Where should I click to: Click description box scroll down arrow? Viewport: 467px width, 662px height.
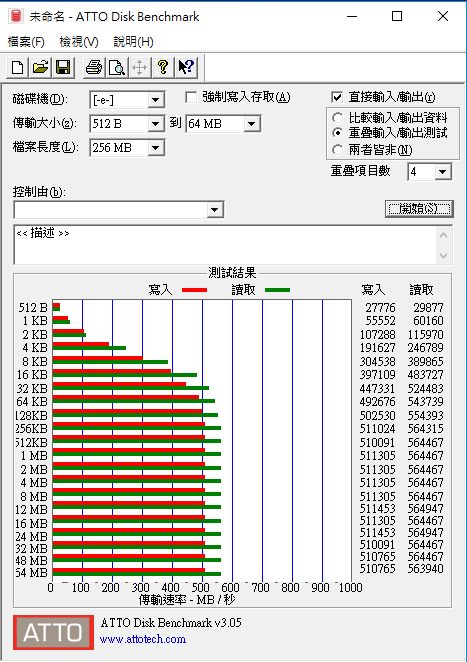(443, 255)
